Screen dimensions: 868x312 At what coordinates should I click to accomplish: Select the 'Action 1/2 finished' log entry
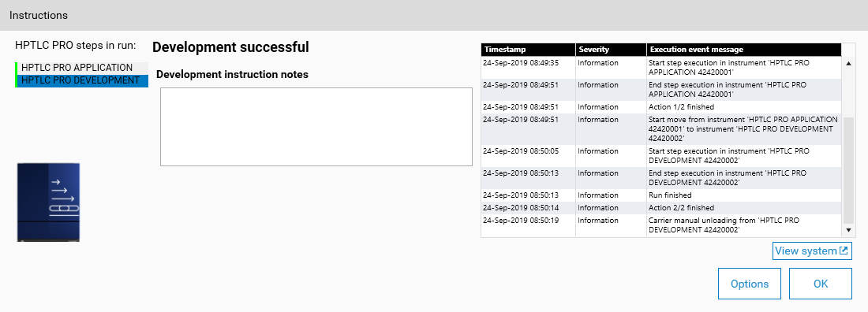[661, 107]
